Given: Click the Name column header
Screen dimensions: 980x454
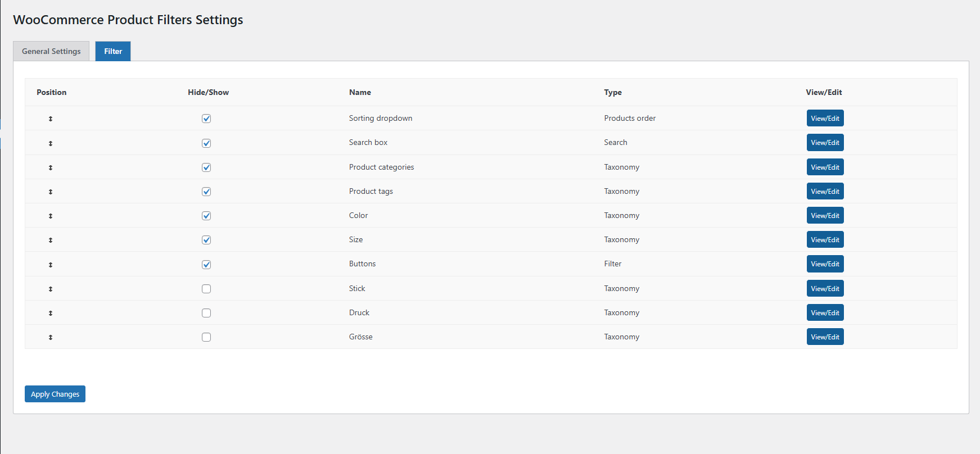Looking at the screenshot, I should [360, 92].
